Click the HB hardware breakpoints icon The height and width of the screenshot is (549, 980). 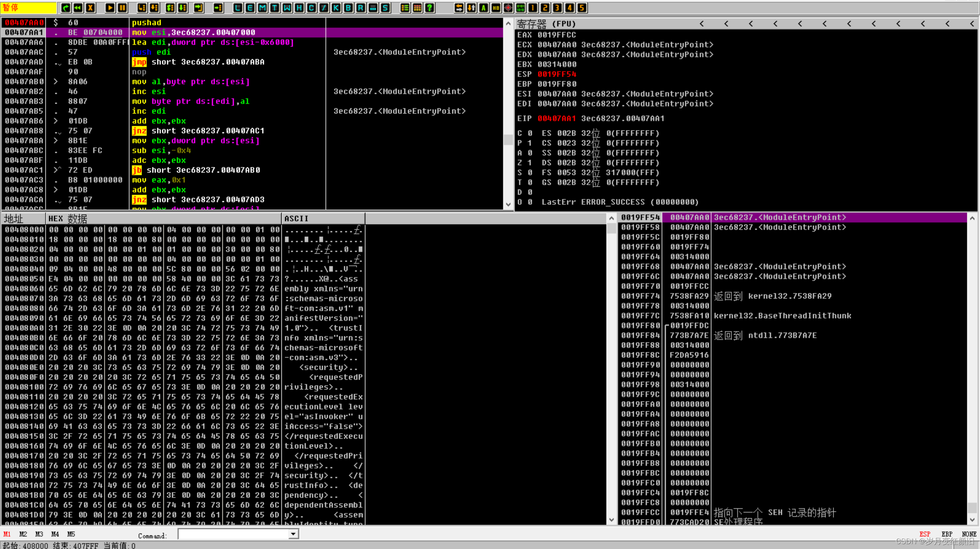pos(496,8)
